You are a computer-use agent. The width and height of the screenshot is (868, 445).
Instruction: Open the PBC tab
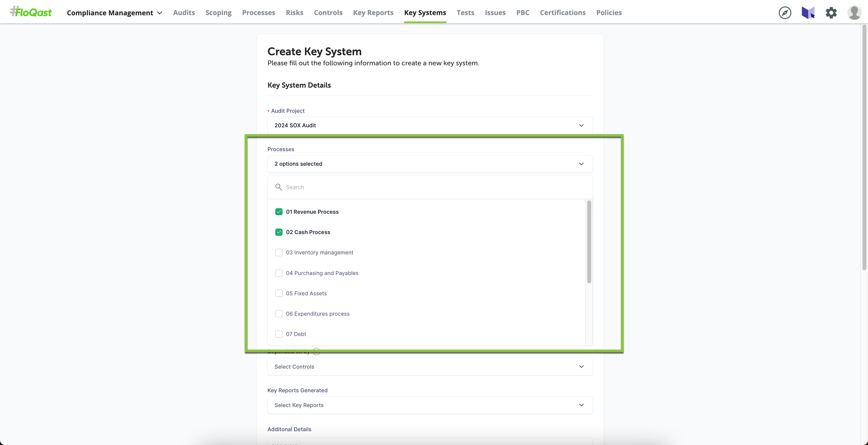[523, 13]
